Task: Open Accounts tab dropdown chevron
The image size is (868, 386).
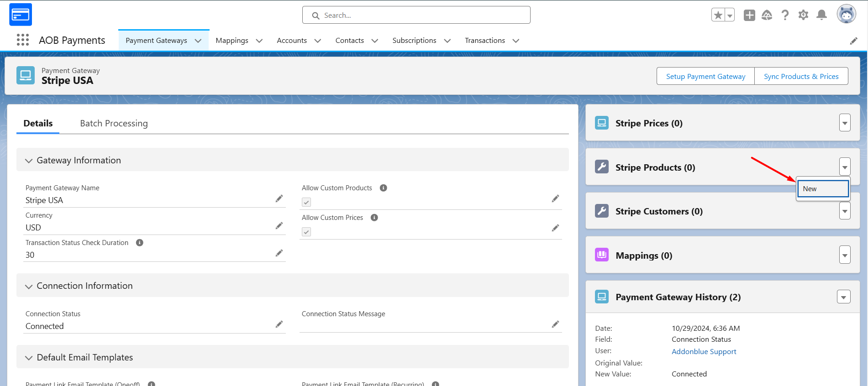Action: 318,41
